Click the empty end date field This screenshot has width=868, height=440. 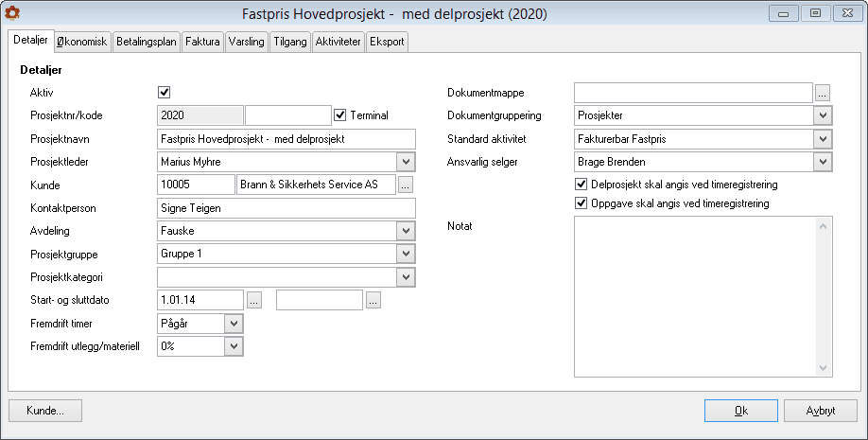(x=320, y=300)
